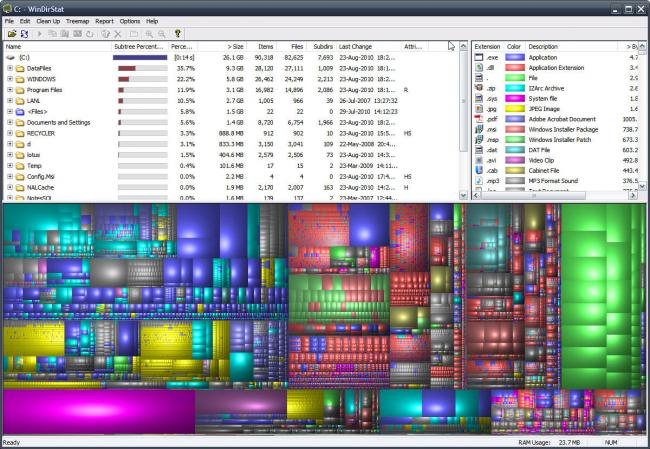Expand the Program Files folder
The height and width of the screenshot is (449, 650).
[9, 90]
